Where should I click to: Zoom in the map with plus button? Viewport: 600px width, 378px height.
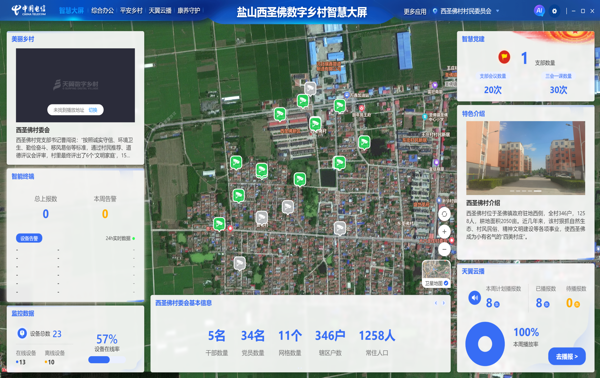[444, 231]
